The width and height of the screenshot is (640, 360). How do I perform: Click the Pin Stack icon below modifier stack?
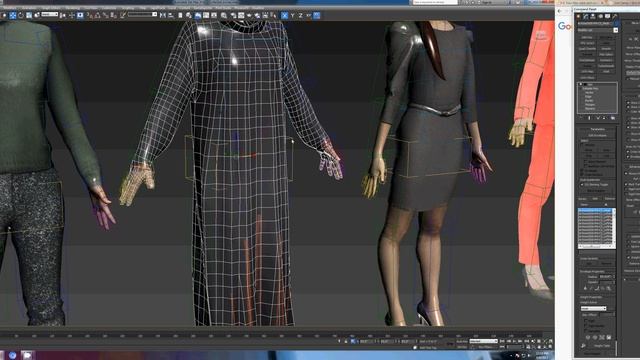581,118
